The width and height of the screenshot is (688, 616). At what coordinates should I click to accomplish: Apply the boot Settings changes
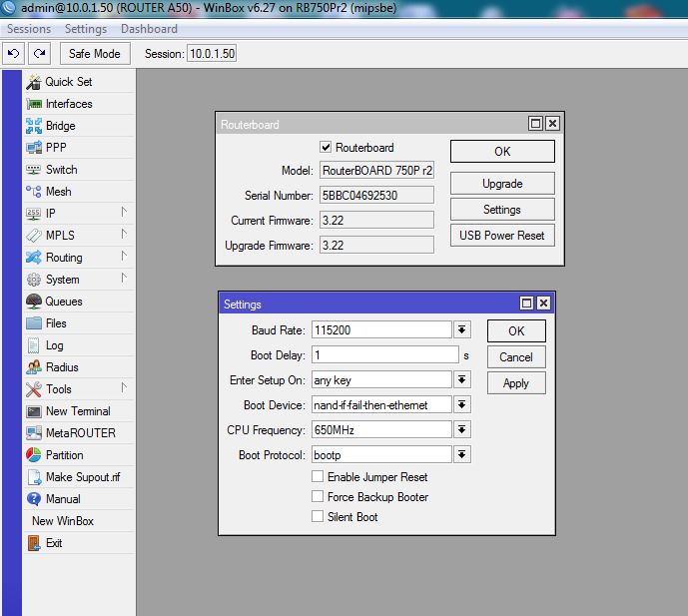click(x=516, y=383)
